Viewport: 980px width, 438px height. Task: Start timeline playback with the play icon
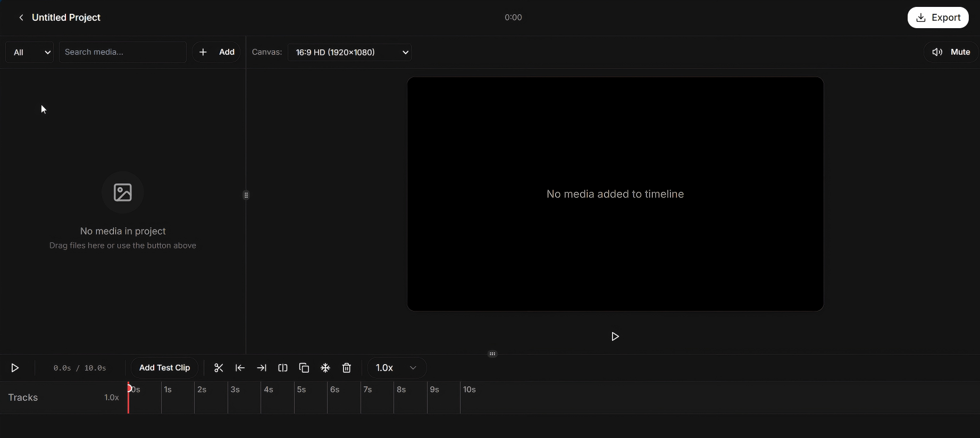click(15, 368)
